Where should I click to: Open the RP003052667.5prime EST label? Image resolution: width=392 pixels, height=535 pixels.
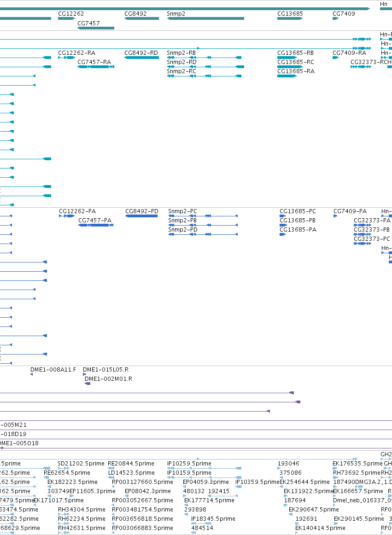coord(142,500)
